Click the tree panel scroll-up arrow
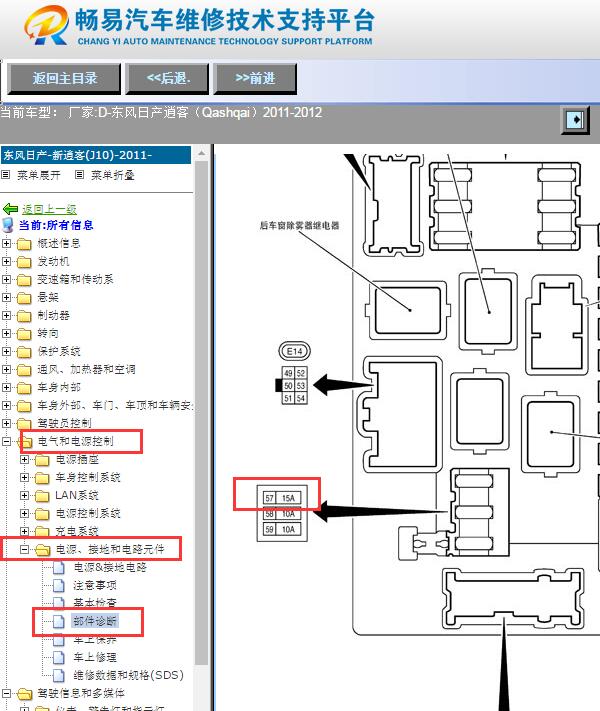 [202, 154]
